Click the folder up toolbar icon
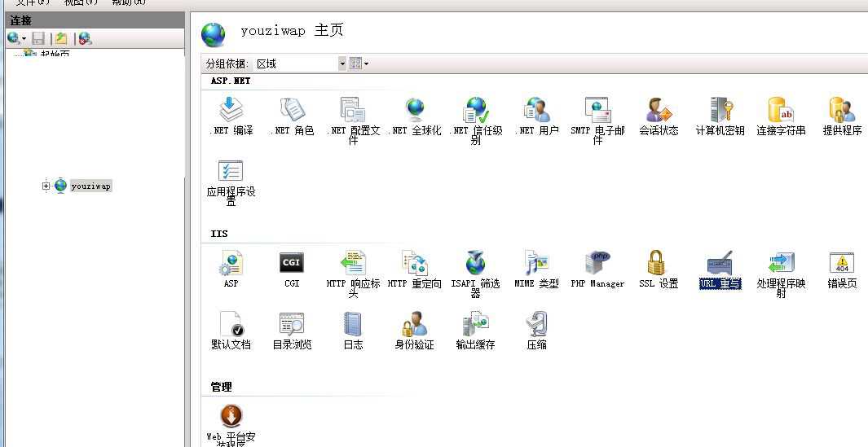The height and width of the screenshot is (447, 868). 61,39
